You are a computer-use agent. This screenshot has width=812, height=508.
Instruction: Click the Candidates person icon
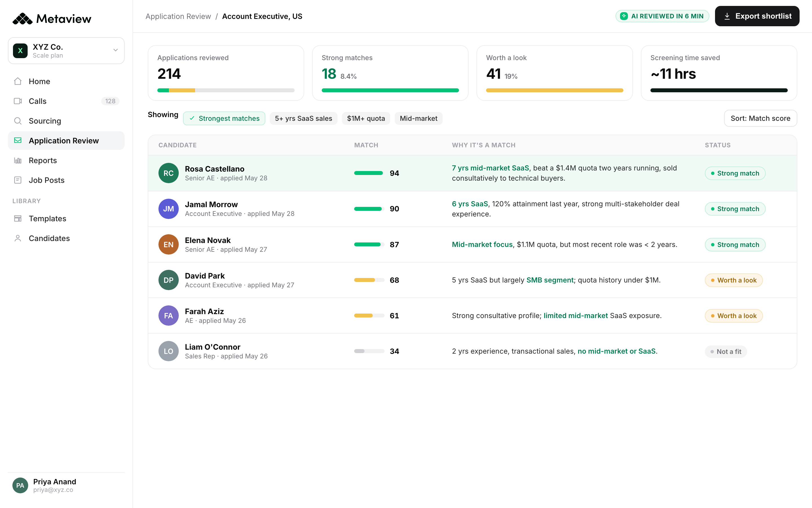pos(18,238)
